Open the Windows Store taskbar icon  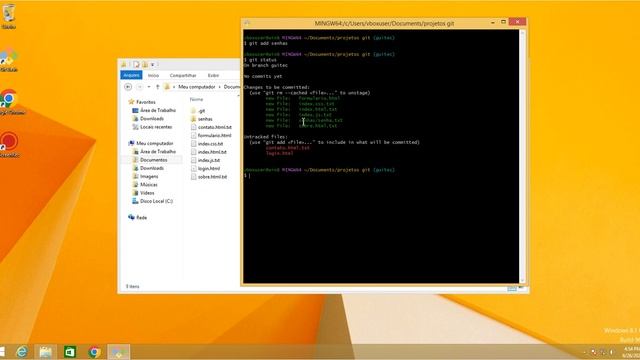(70, 351)
